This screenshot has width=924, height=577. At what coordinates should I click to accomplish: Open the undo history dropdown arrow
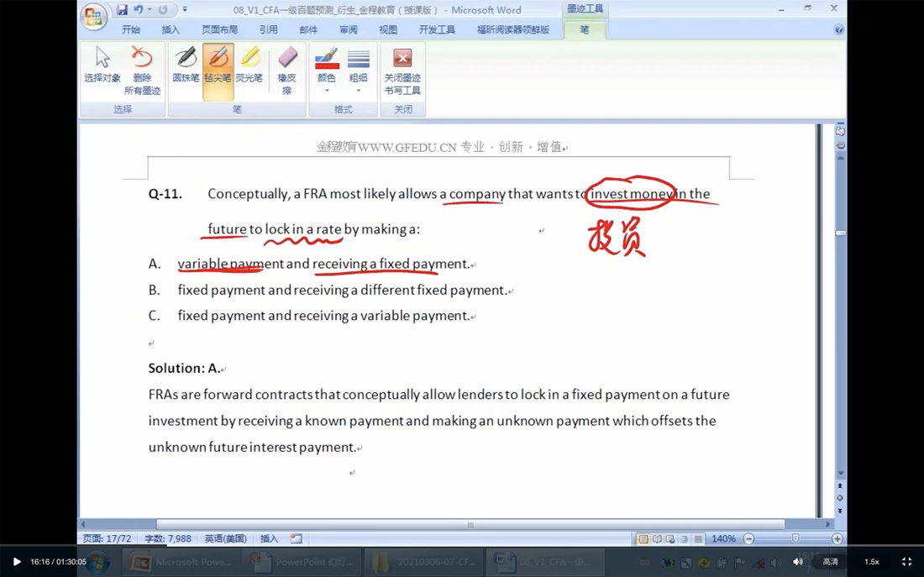(150, 9)
